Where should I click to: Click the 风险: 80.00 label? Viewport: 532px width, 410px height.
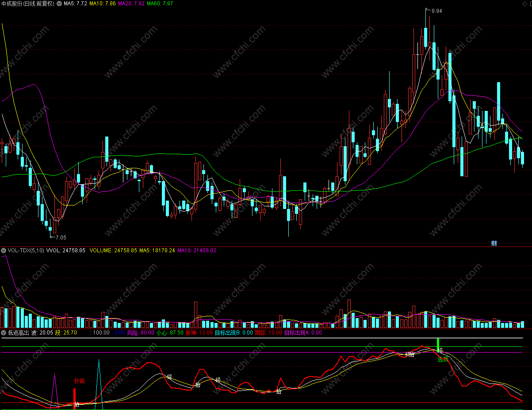point(141,333)
